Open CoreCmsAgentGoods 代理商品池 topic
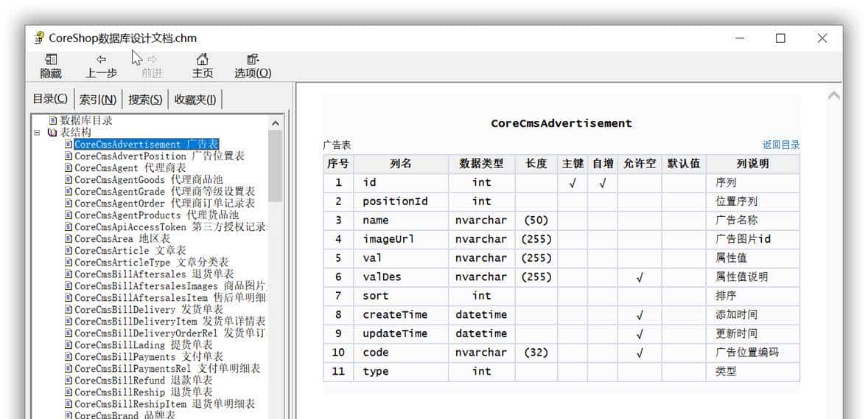Viewport: 868px width, 419px height. [x=149, y=179]
